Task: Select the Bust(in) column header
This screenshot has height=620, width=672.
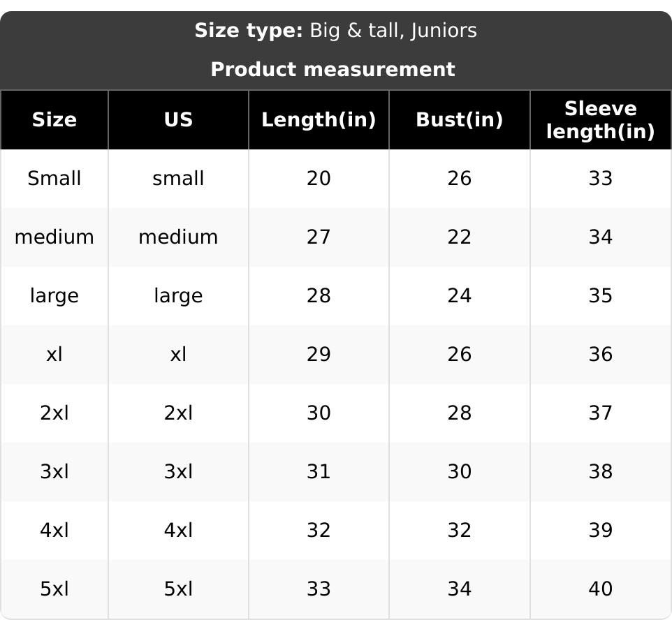Action: 459,119
